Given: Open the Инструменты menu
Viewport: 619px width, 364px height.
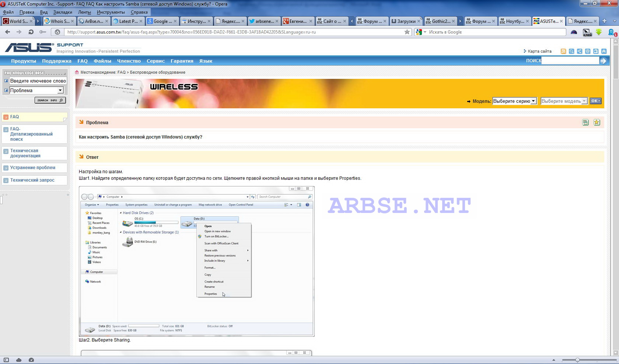Looking at the screenshot, I should click(111, 12).
